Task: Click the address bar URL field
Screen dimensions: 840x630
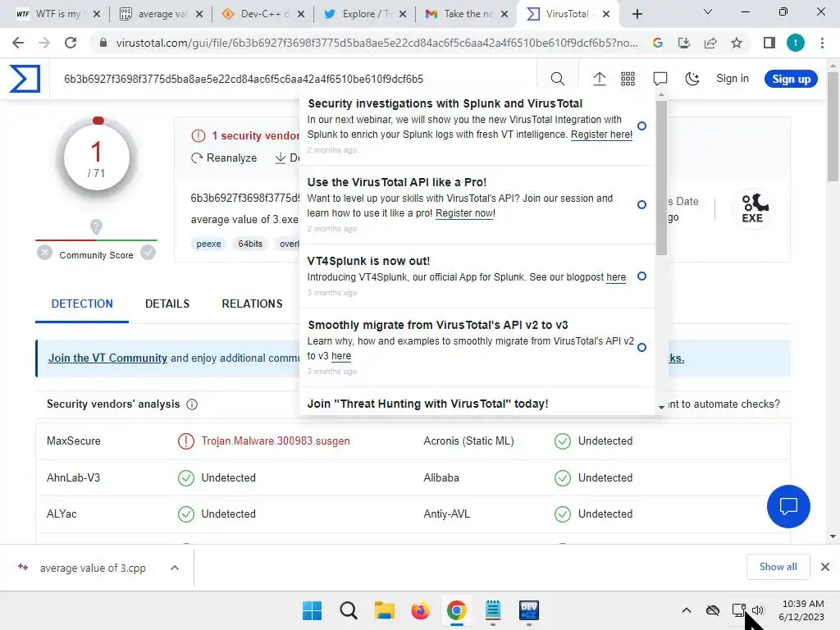Action: (x=377, y=43)
